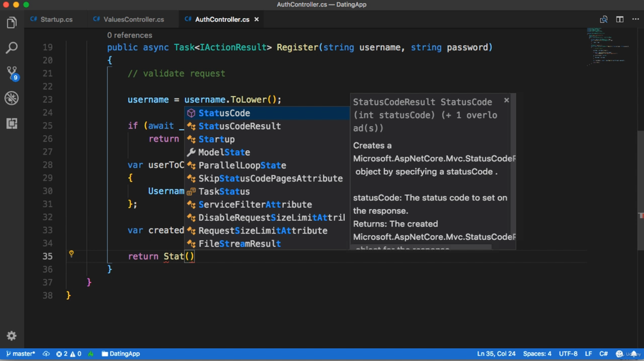
Task: Click the lightbulb quick-fix icon
Action: (71, 254)
